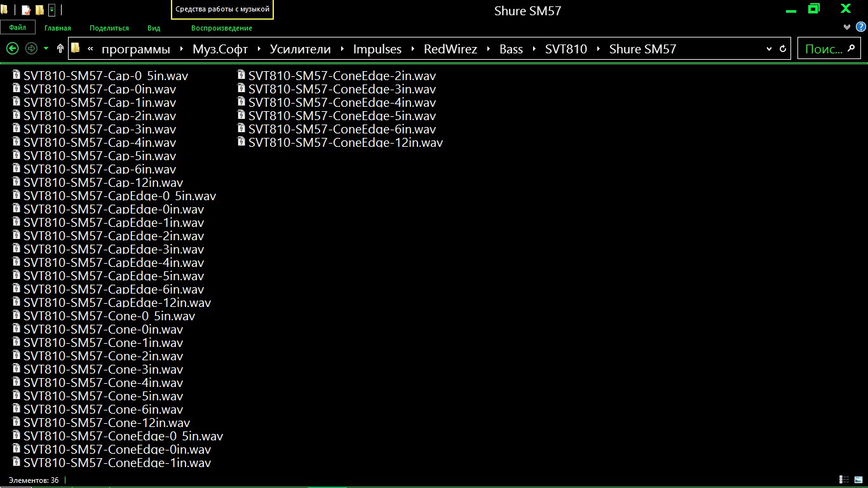This screenshot has height=488, width=868.
Task: Click the folder system icon in title bar
Action: [4, 10]
